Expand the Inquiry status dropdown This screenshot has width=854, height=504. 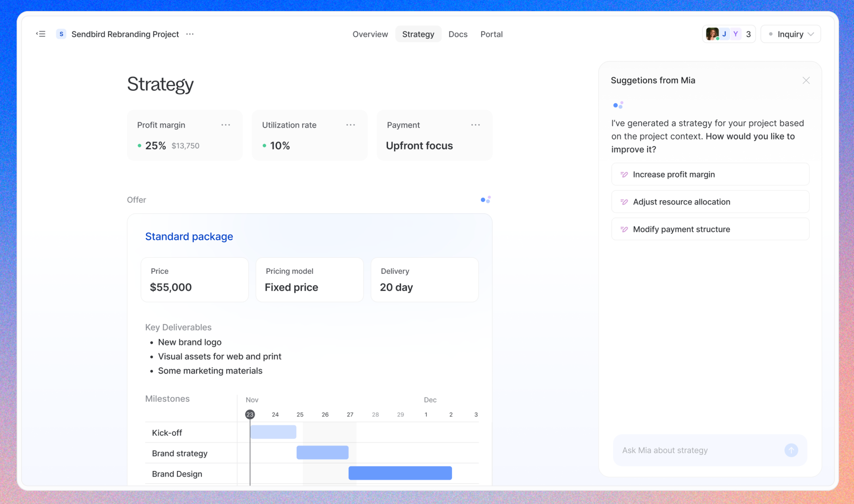[790, 34]
